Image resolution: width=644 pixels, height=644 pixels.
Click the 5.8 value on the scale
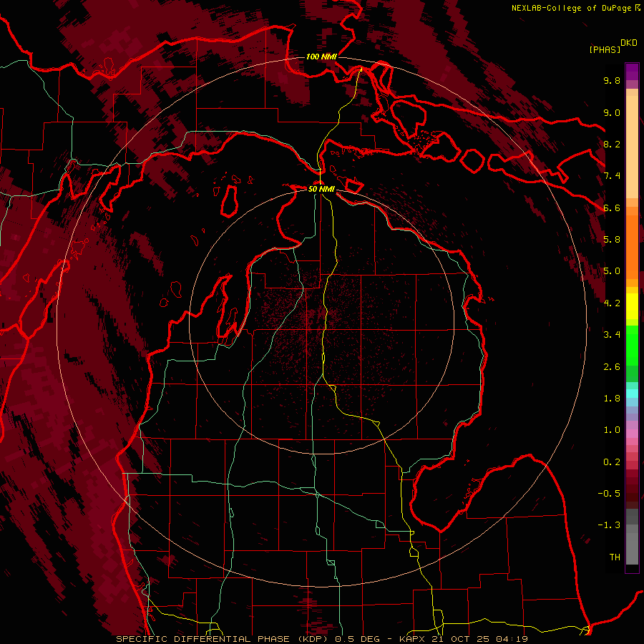[x=612, y=240]
